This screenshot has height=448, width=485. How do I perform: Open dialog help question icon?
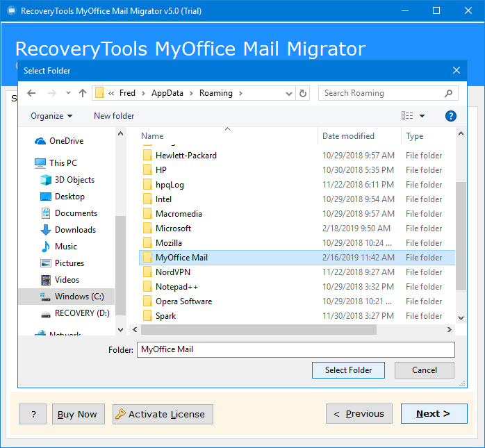point(451,116)
